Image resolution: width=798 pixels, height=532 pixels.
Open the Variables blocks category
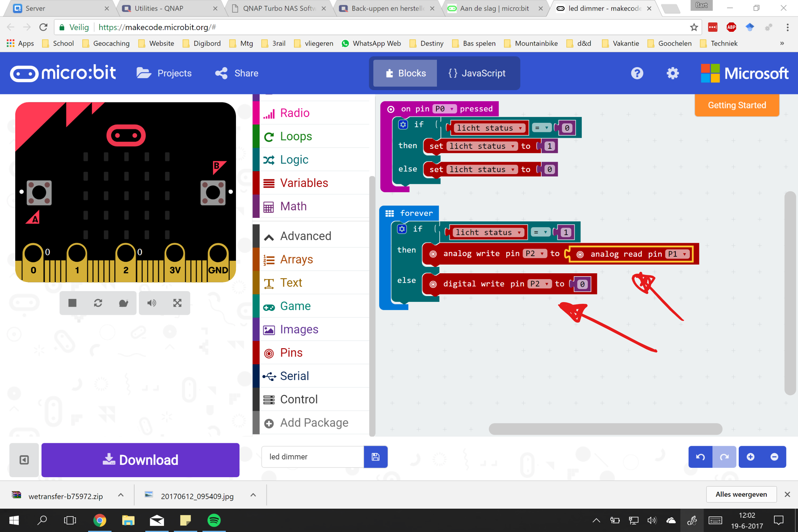[x=311, y=183]
